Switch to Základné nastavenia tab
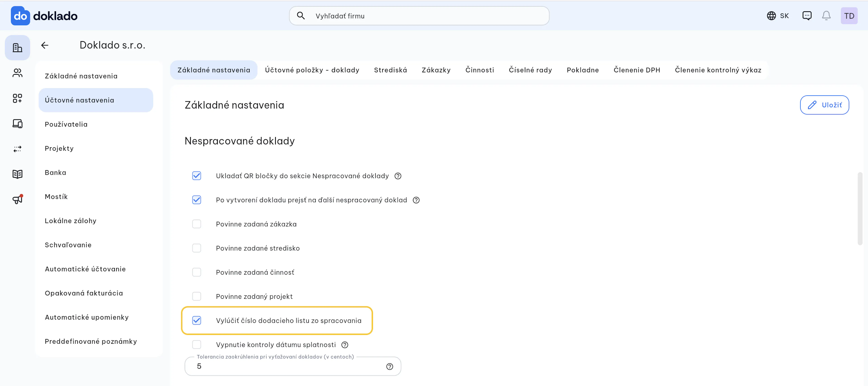The width and height of the screenshot is (868, 386). (214, 70)
